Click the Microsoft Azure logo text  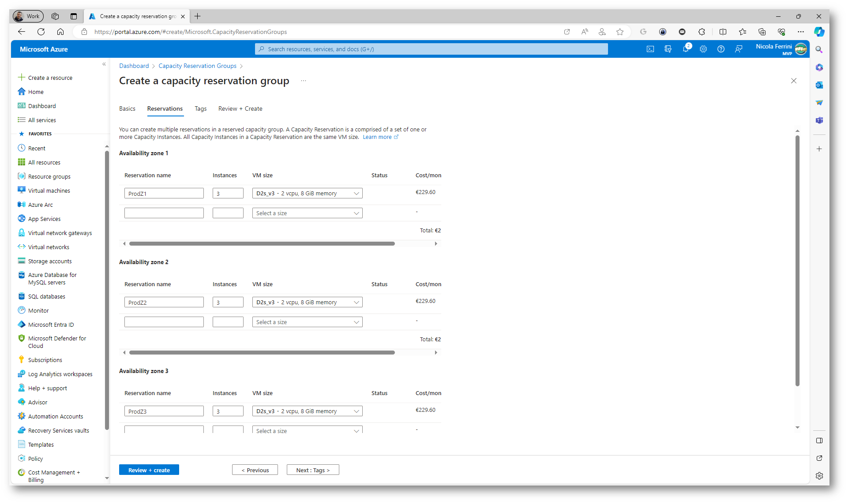pos(44,49)
